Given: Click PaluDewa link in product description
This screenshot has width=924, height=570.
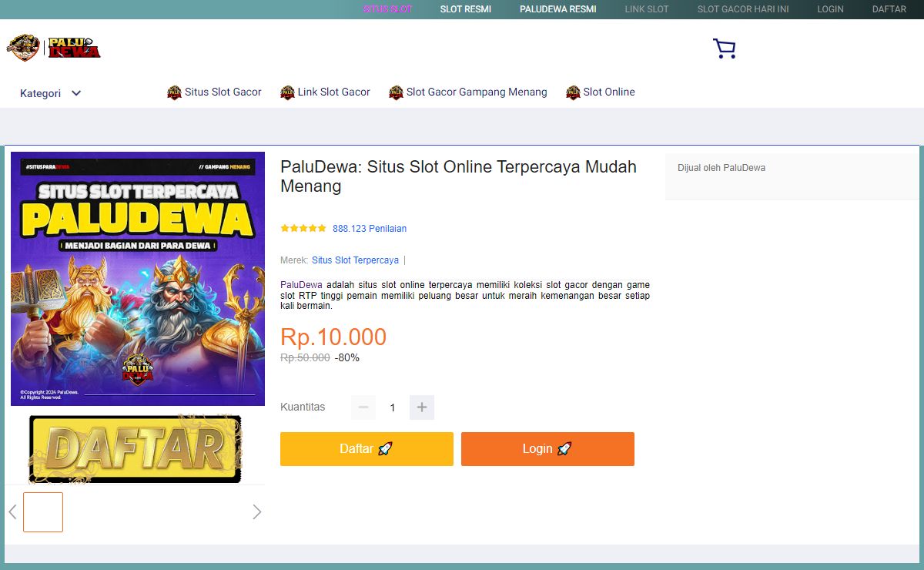Looking at the screenshot, I should [301, 285].
